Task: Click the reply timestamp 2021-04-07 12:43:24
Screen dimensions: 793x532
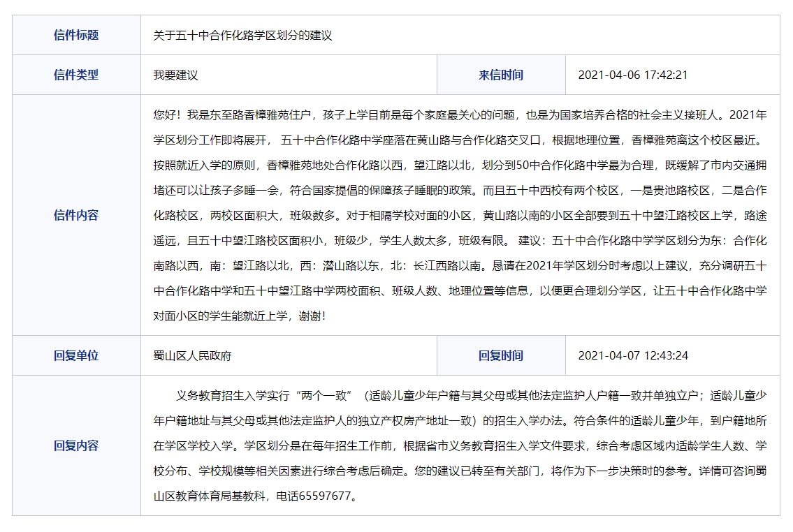Action: point(633,356)
